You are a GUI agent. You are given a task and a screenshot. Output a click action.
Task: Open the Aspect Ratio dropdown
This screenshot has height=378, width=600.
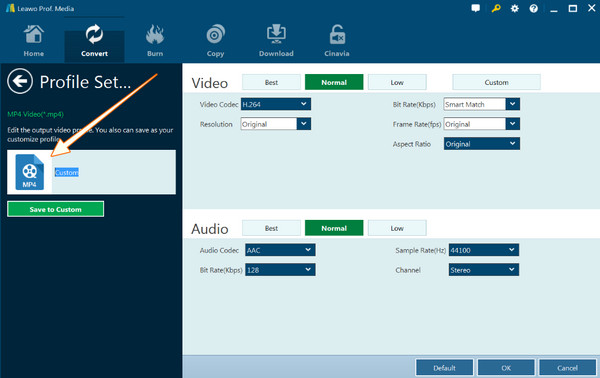click(x=482, y=144)
